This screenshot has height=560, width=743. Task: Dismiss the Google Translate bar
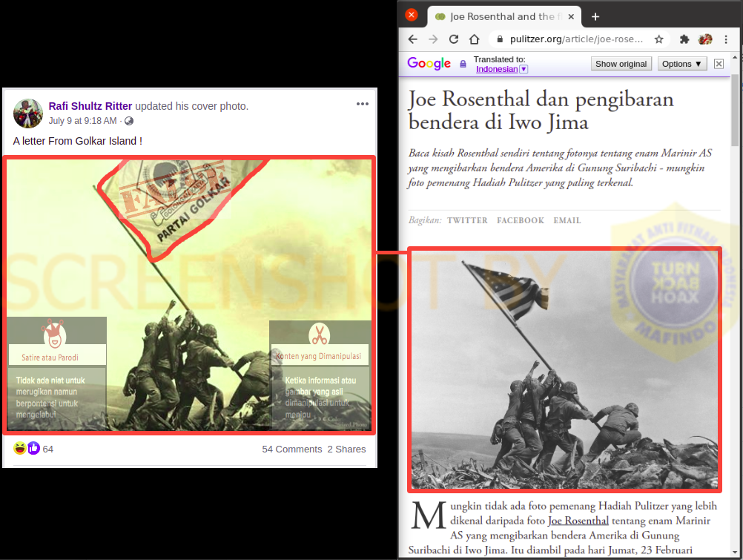719,64
